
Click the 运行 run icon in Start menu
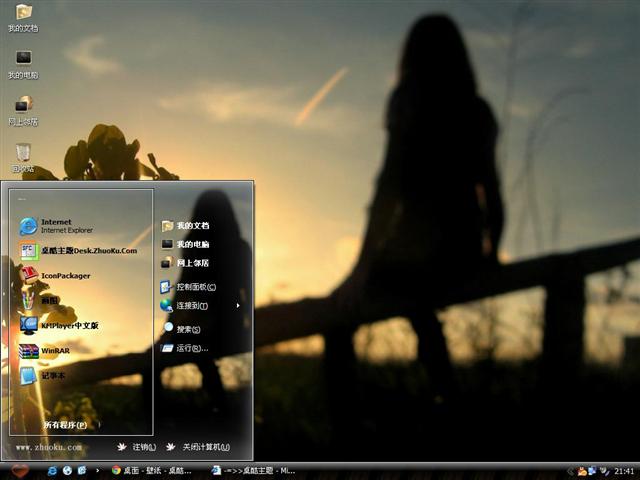pos(167,348)
